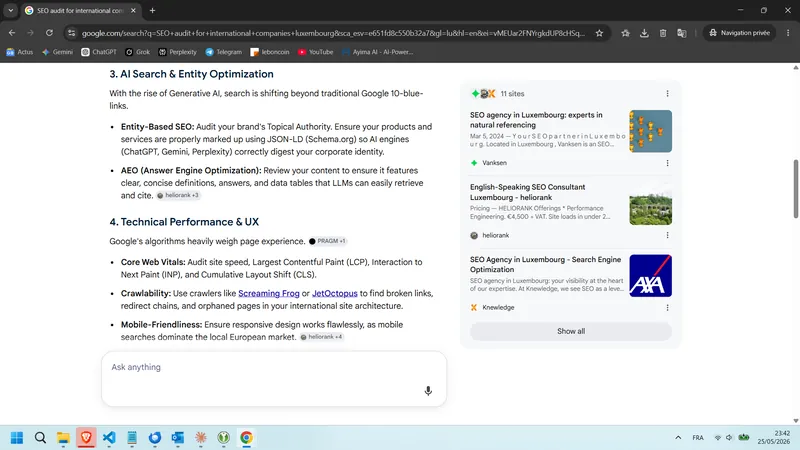Viewport: 800px width, 450px height.
Task: Open the heliorank +4 source chip
Action: pyautogui.click(x=321, y=337)
